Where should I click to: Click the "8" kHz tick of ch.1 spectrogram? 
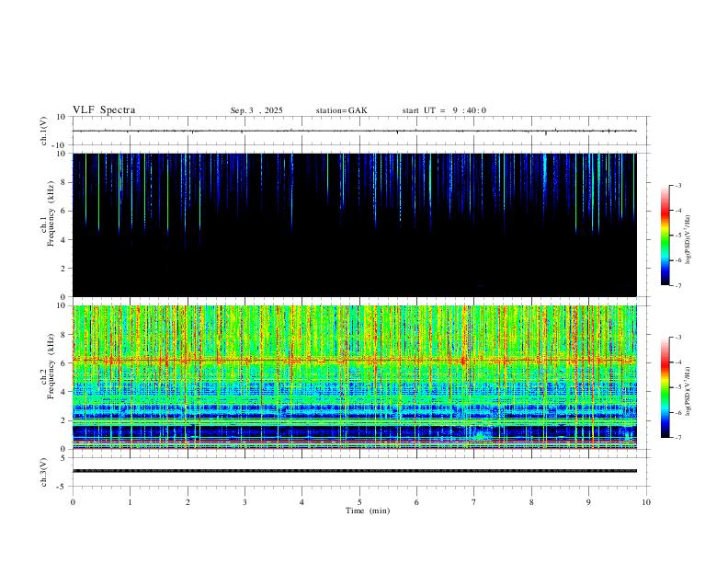pyautogui.click(x=63, y=182)
